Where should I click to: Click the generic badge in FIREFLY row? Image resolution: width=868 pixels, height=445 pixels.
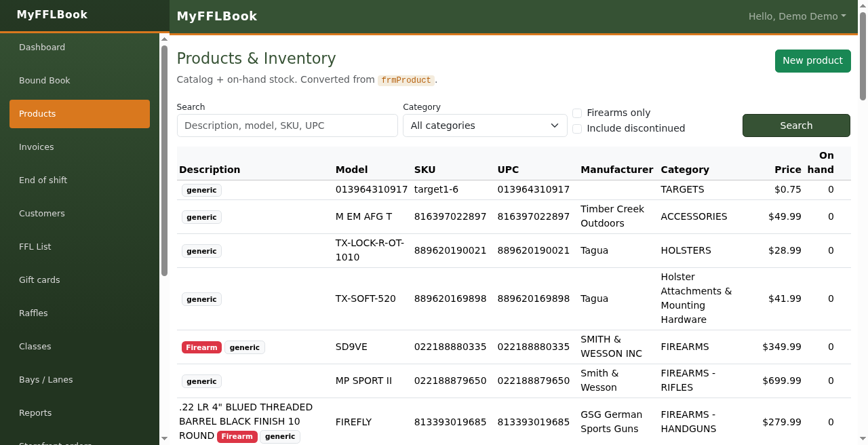point(280,437)
